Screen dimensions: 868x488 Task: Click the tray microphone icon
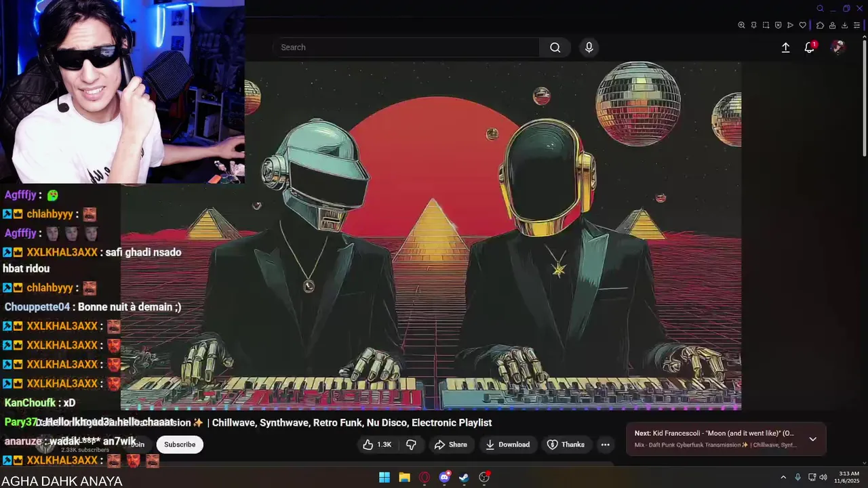click(797, 477)
